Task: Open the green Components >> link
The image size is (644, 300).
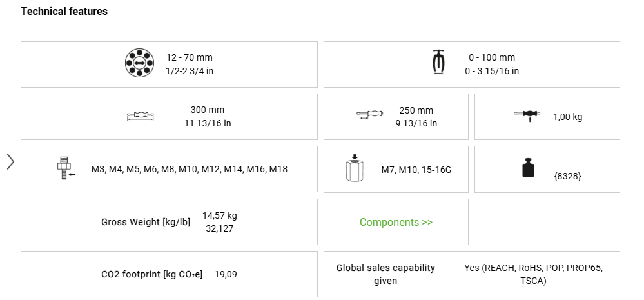Action: (x=396, y=222)
